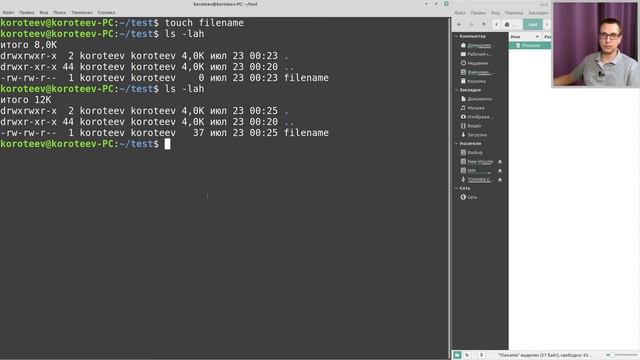
Task: Go back in file manager
Action: (459, 24)
